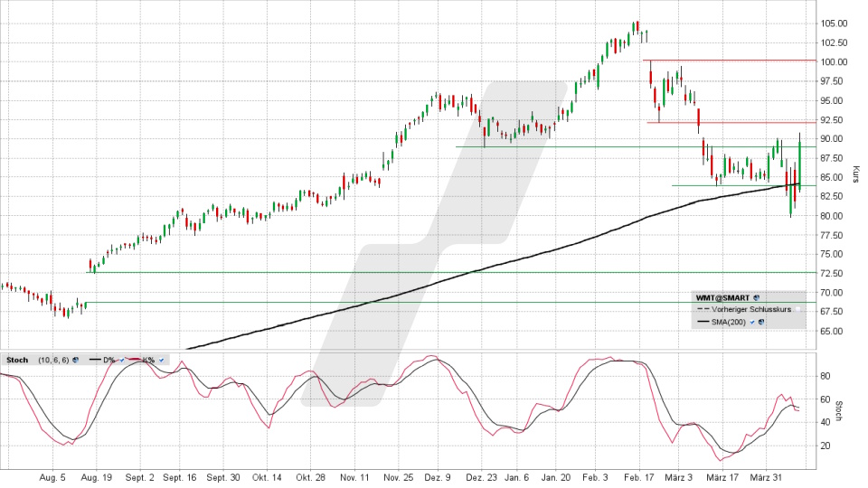Click the Dez. 23 date label
This screenshot has width=868, height=488.
pyautogui.click(x=481, y=477)
